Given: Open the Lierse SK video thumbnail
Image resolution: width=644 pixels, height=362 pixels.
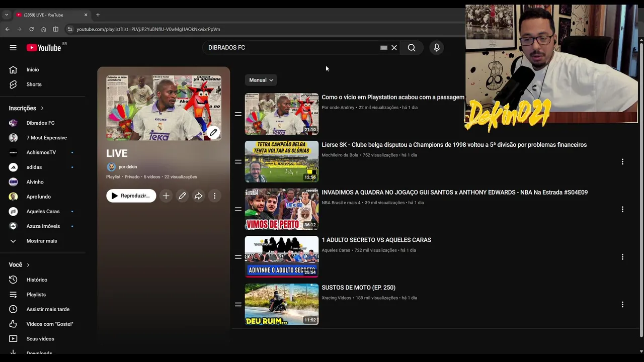Looking at the screenshot, I should point(282,161).
